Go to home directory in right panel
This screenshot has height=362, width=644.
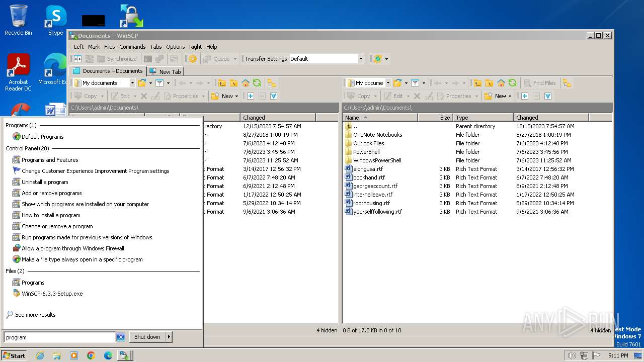click(501, 83)
